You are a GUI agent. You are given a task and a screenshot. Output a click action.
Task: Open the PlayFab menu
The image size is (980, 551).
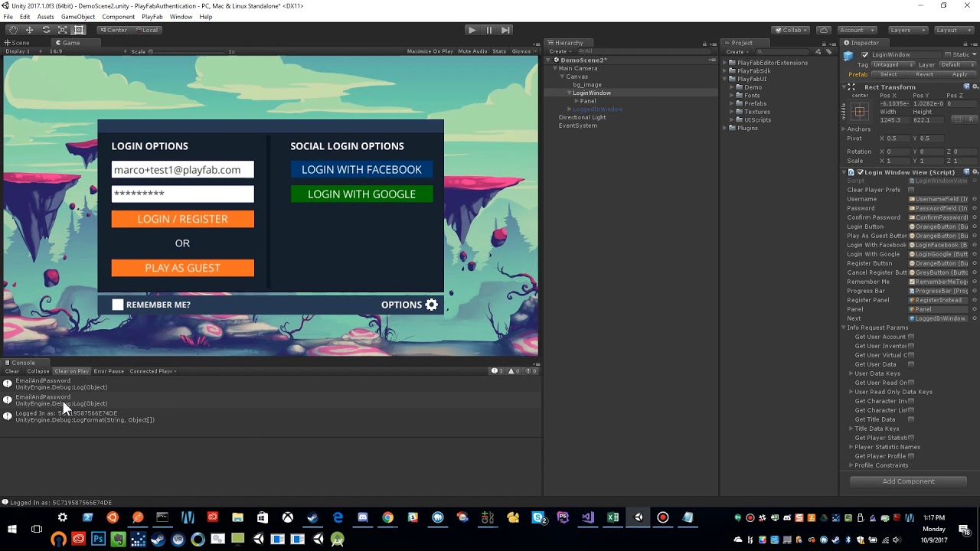pos(152,17)
